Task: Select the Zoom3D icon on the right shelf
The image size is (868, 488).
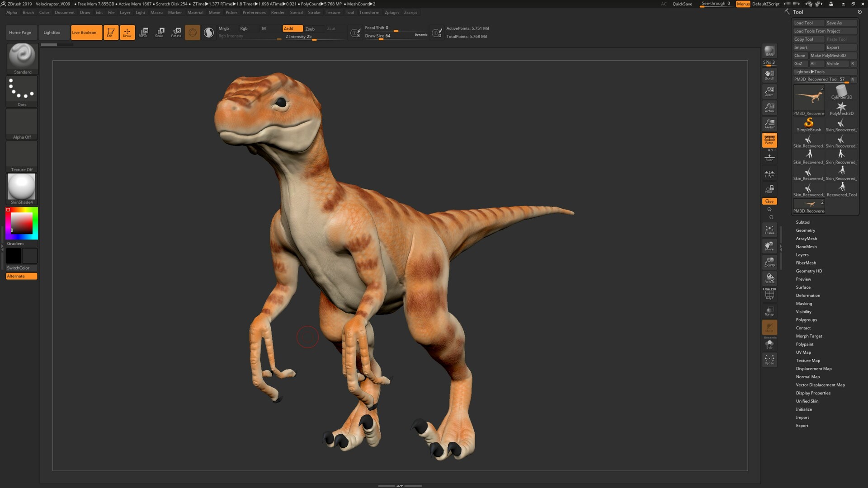Action: click(x=769, y=262)
